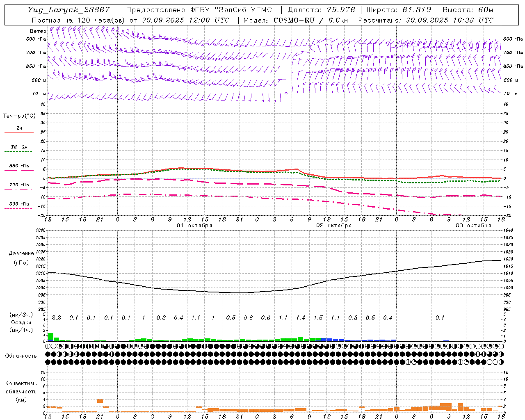This screenshot has width=525, height=420.
Task: Click the 02 октября date label
Action: pyautogui.click(x=334, y=226)
